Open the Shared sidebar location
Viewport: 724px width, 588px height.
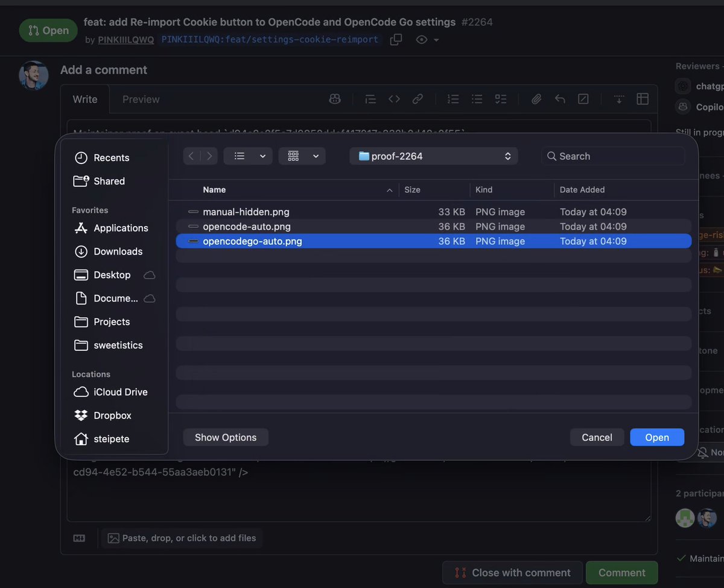[x=99, y=181]
